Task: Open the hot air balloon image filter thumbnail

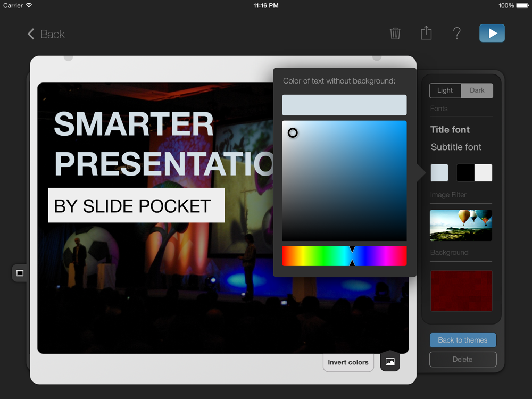Action: tap(461, 225)
